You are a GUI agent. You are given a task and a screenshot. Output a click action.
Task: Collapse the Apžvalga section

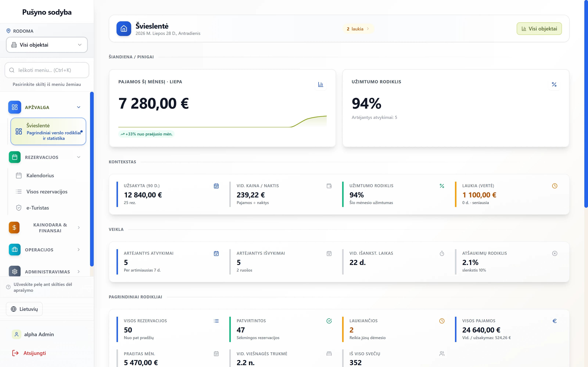tap(79, 107)
